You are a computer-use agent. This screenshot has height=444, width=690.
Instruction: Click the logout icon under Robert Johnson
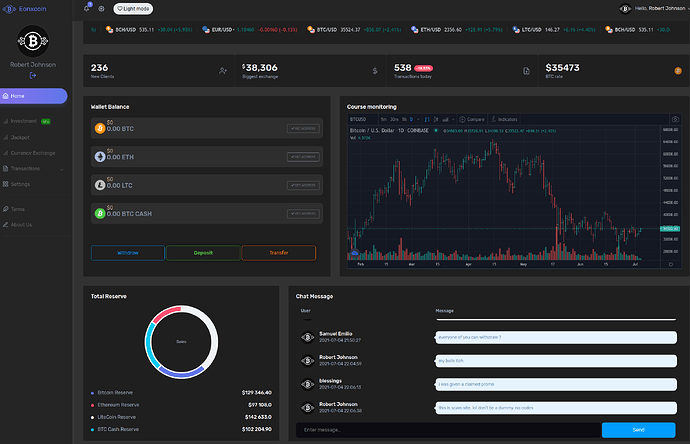pos(33,75)
